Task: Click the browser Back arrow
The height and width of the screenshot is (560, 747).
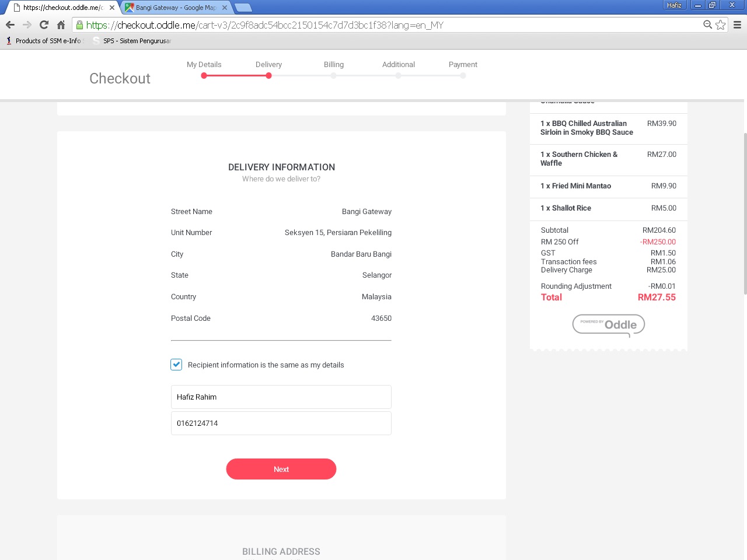Action: tap(10, 24)
